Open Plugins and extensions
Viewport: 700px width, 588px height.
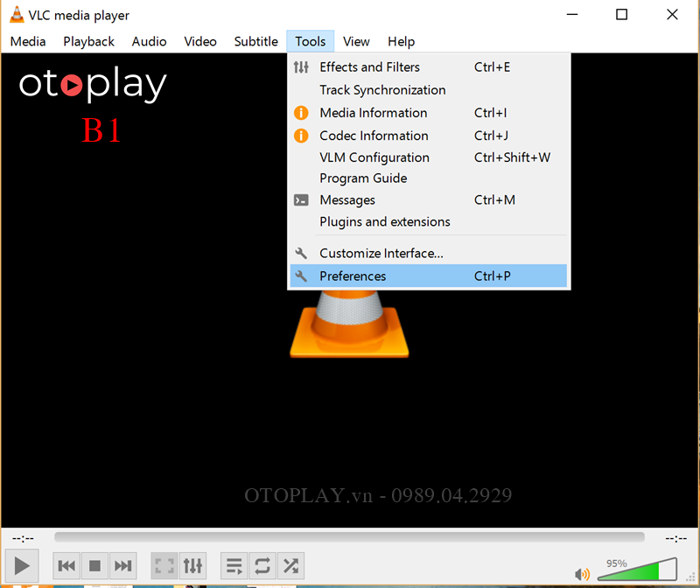pos(429,222)
